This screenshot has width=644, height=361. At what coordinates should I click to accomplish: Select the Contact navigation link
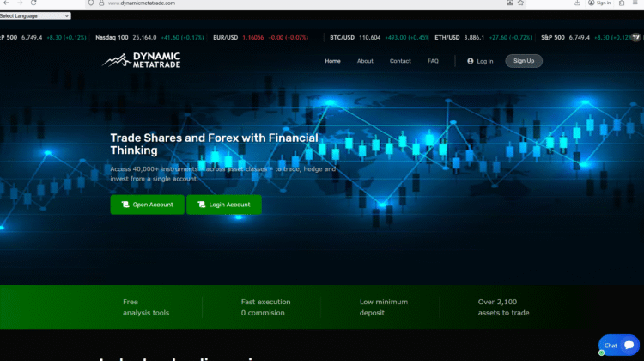[x=400, y=61]
